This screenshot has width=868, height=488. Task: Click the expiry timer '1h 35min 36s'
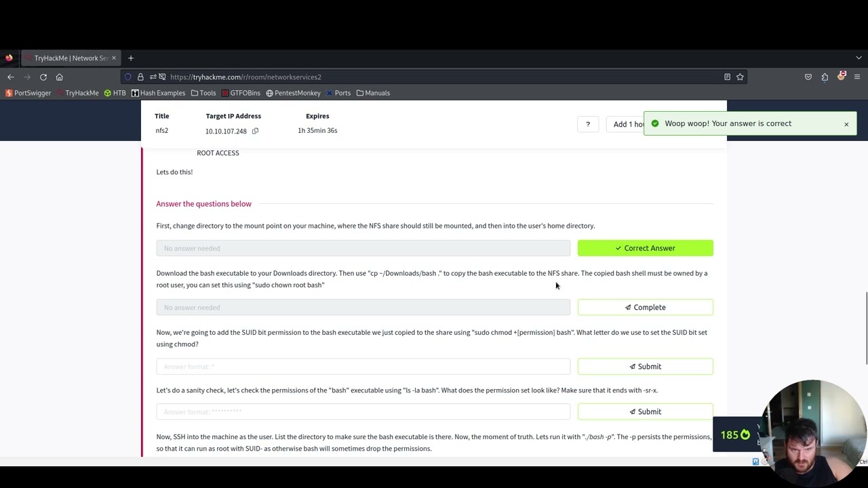[x=317, y=131]
